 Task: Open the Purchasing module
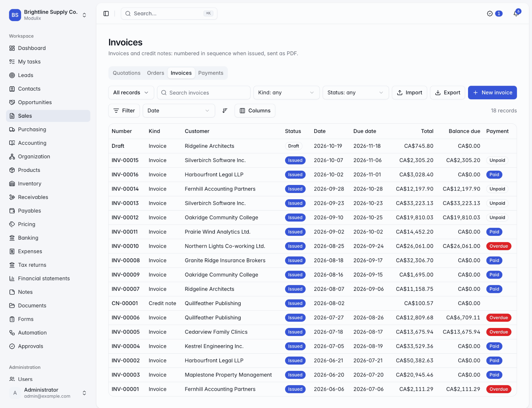tap(48, 129)
